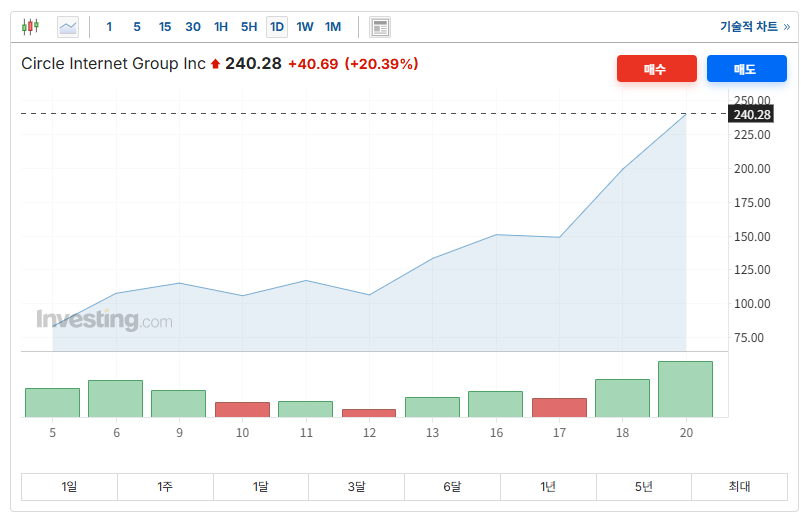The height and width of the screenshot is (517, 801).
Task: Select the area chart type icon
Action: 68,27
